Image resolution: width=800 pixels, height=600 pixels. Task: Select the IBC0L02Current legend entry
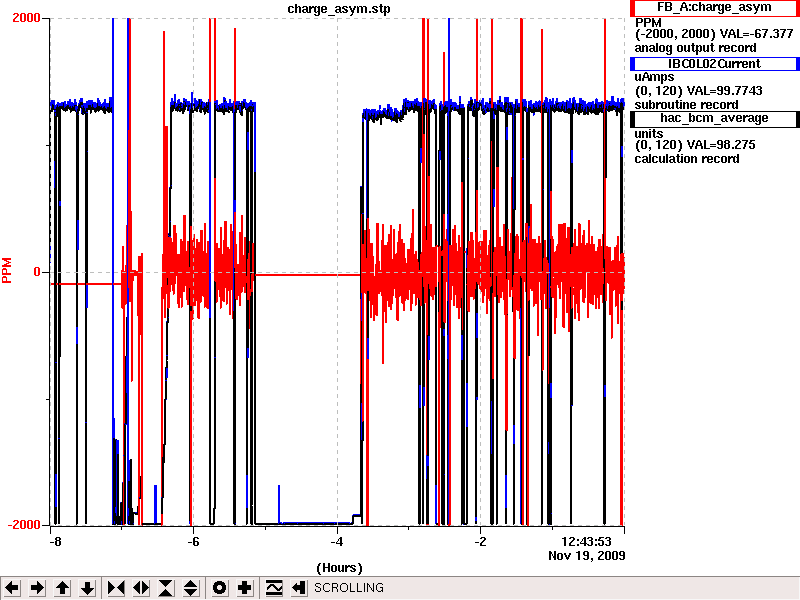[x=714, y=64]
